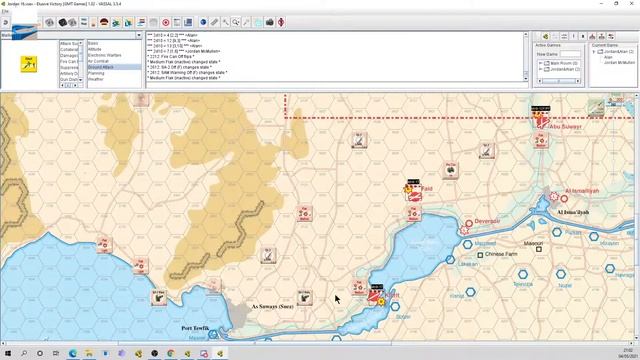Open File Explorer from the taskbar
The height and width of the screenshot is (360, 640).
(x=89, y=353)
